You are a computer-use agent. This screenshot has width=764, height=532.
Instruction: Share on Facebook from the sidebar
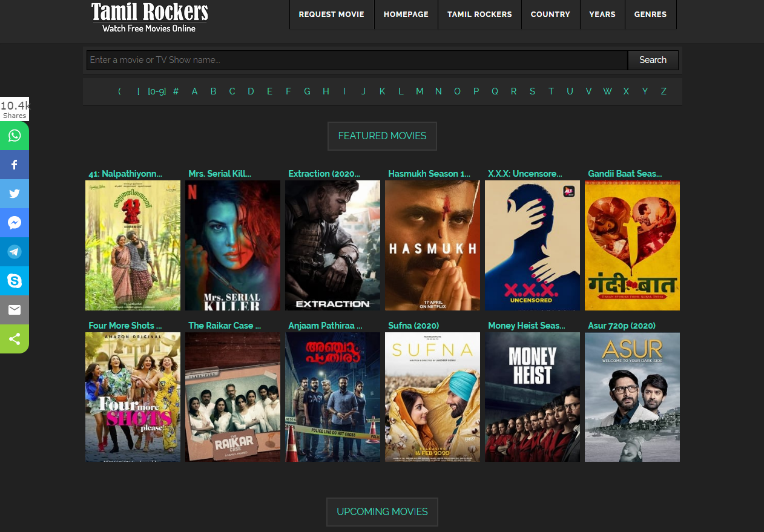[15, 165]
